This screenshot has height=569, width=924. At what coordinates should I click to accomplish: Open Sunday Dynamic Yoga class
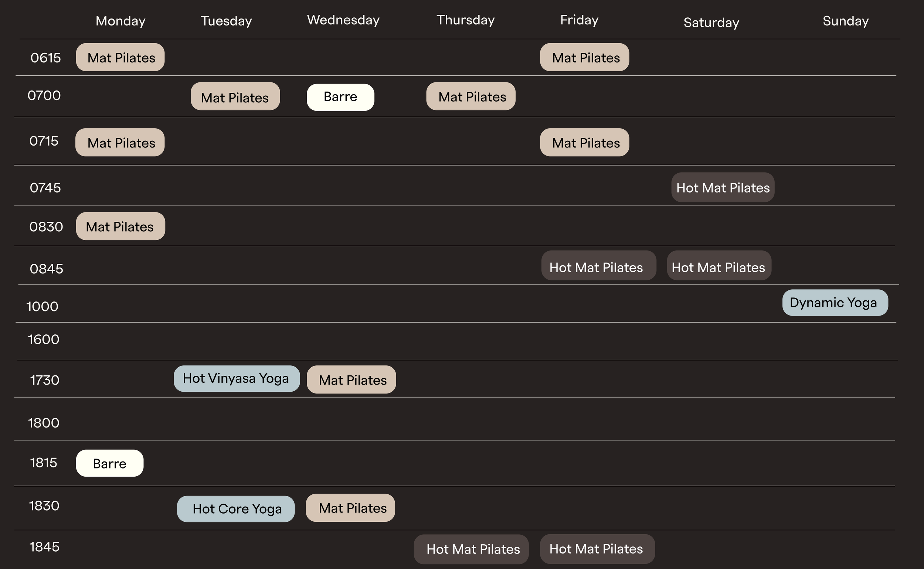point(835,303)
